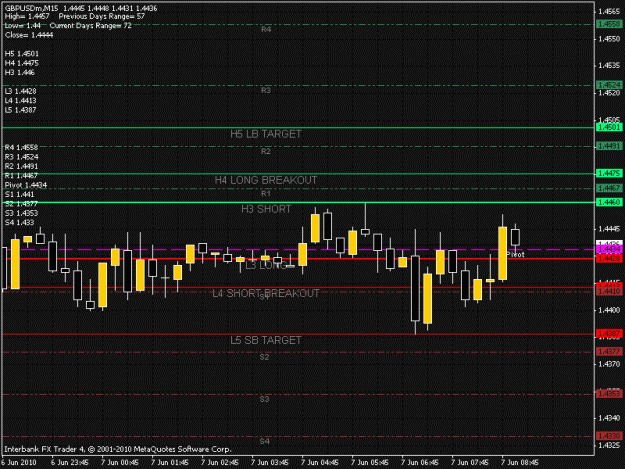Click the 7 Jun 06:45 time label
The width and height of the screenshot is (625, 469).
tap(420, 463)
